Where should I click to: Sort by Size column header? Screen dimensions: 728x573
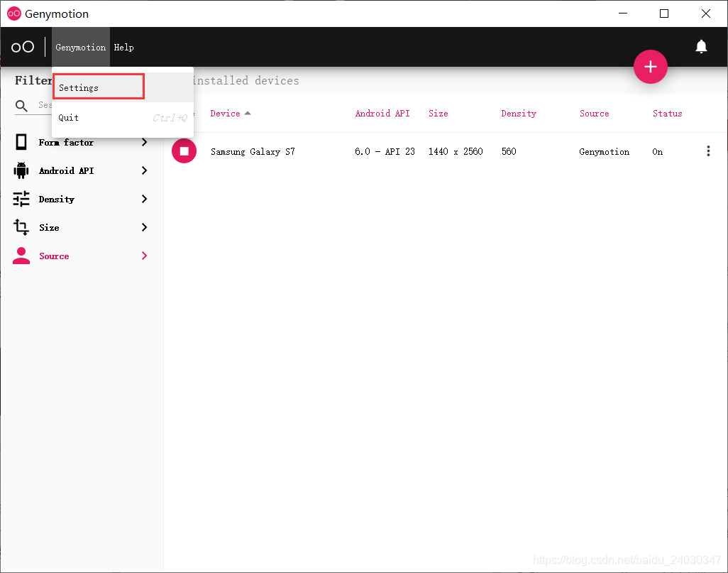(x=438, y=114)
